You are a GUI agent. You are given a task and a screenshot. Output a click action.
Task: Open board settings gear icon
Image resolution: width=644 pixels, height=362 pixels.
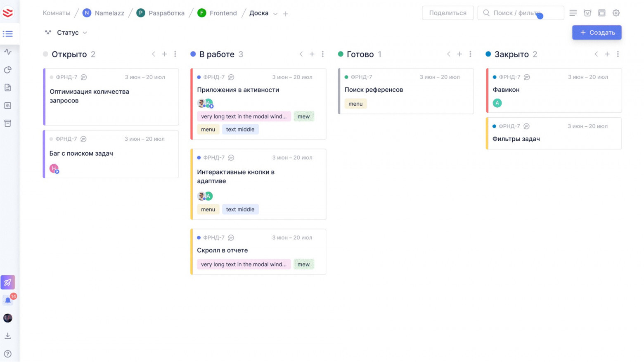[x=616, y=13]
